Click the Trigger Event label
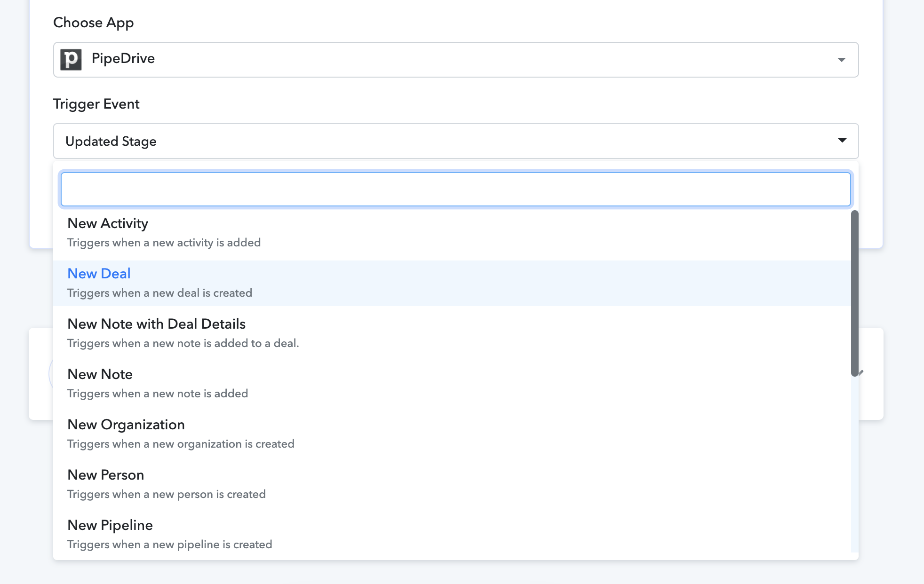 [96, 104]
